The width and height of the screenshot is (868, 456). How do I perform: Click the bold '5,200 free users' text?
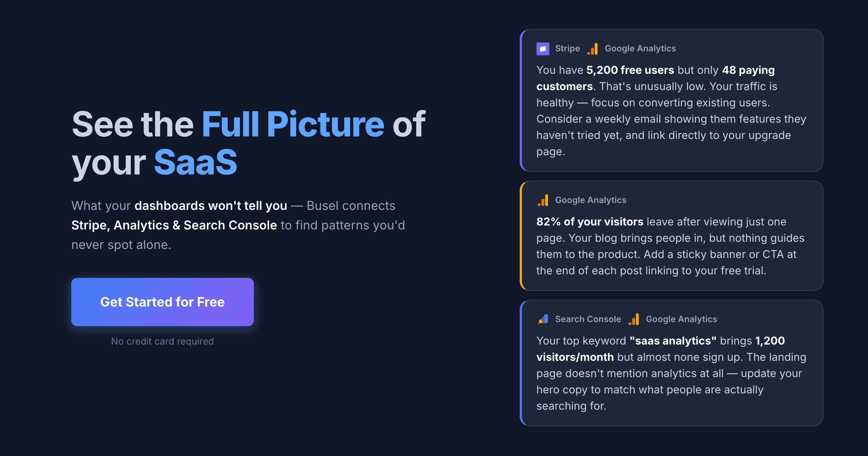pos(630,70)
